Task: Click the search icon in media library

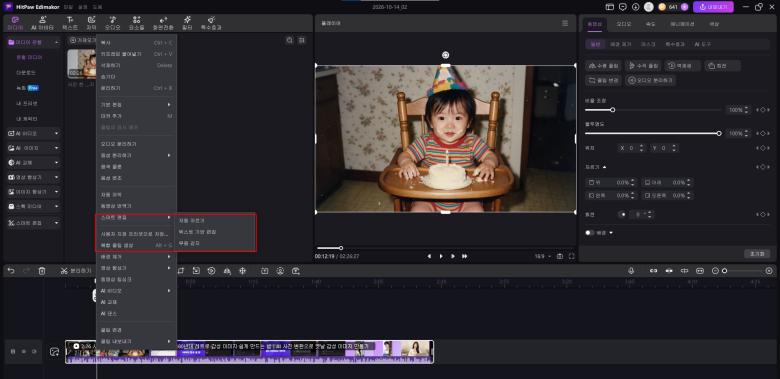Action: coord(290,40)
